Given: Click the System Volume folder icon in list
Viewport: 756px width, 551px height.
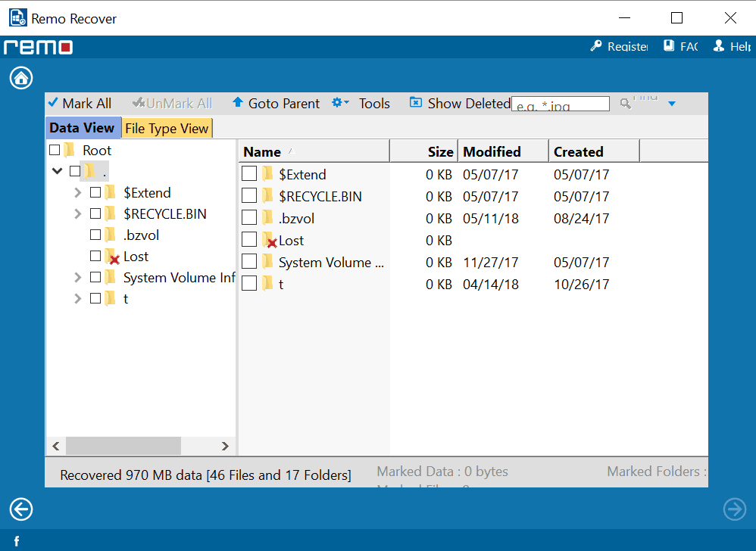Looking at the screenshot, I should tap(267, 262).
